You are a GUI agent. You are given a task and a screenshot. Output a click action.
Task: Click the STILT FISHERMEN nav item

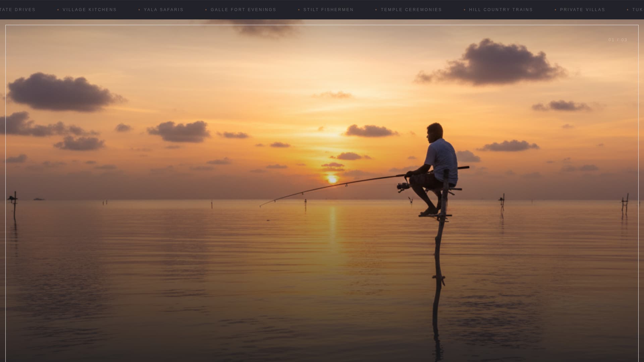point(328,10)
